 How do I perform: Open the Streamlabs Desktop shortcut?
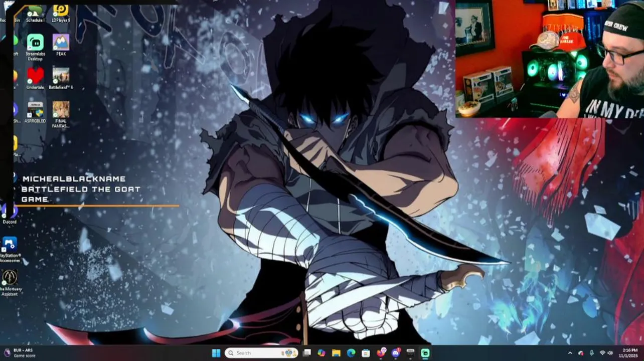pyautogui.click(x=35, y=48)
